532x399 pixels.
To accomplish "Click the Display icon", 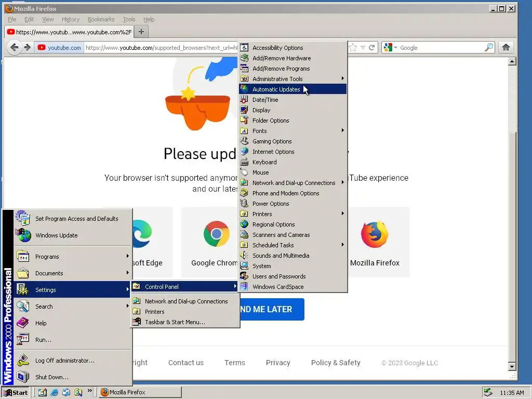I will (x=244, y=110).
